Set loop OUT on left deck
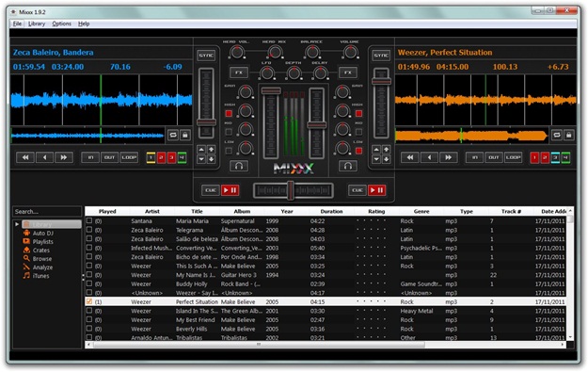This screenshot has width=588, height=372. click(109, 157)
